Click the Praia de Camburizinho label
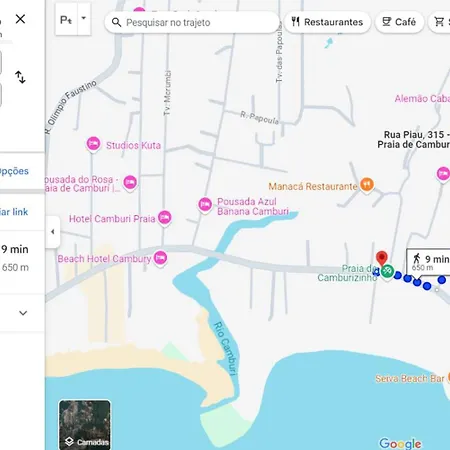The image size is (450, 450). point(347,273)
